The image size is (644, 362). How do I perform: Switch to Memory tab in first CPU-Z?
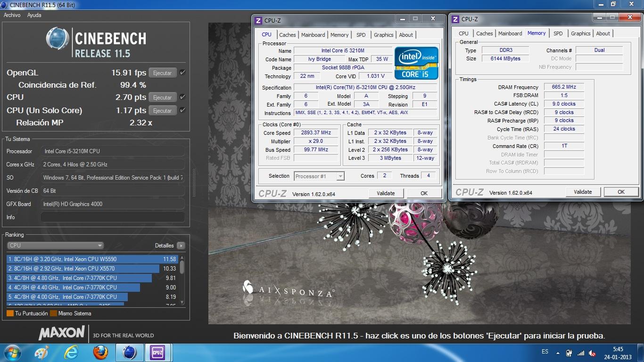(x=339, y=35)
